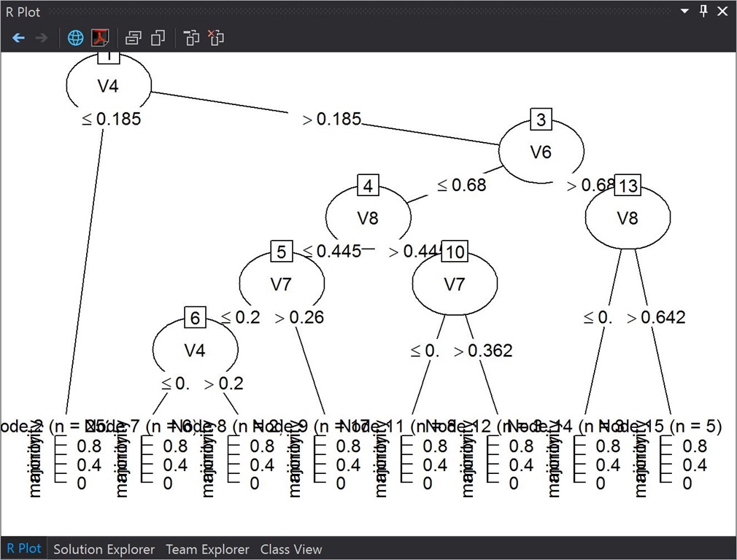Close the R Plot panel
The image size is (737, 560).
point(722,12)
